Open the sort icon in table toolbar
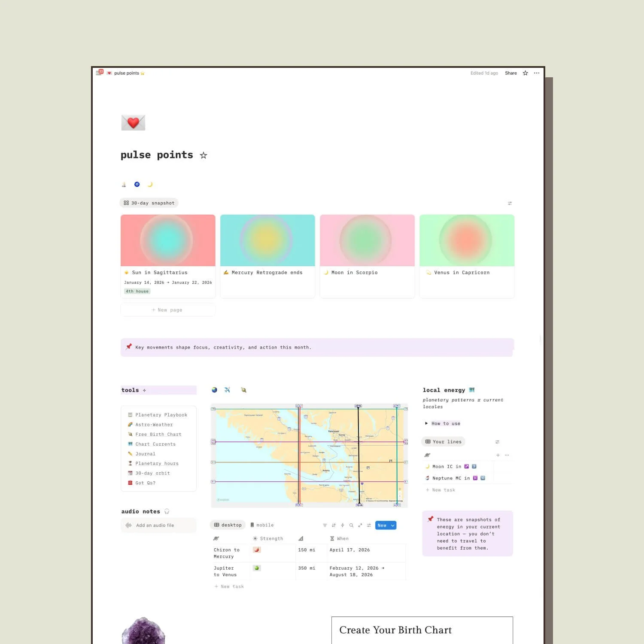The height and width of the screenshot is (644, 644). (334, 526)
